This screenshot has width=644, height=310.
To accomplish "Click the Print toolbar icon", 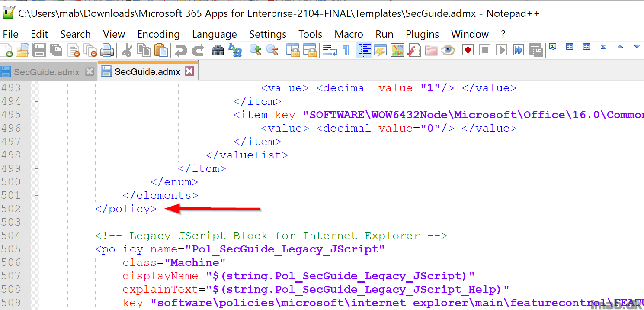I will pyautogui.click(x=107, y=50).
